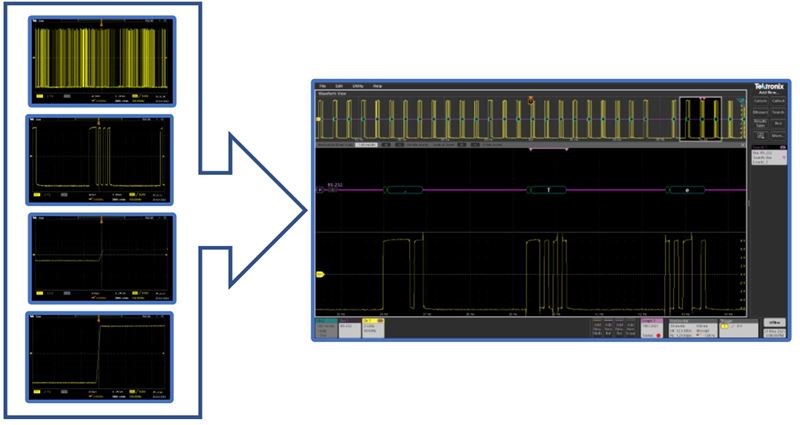
Task: Click the Callout button
Action: [778, 101]
